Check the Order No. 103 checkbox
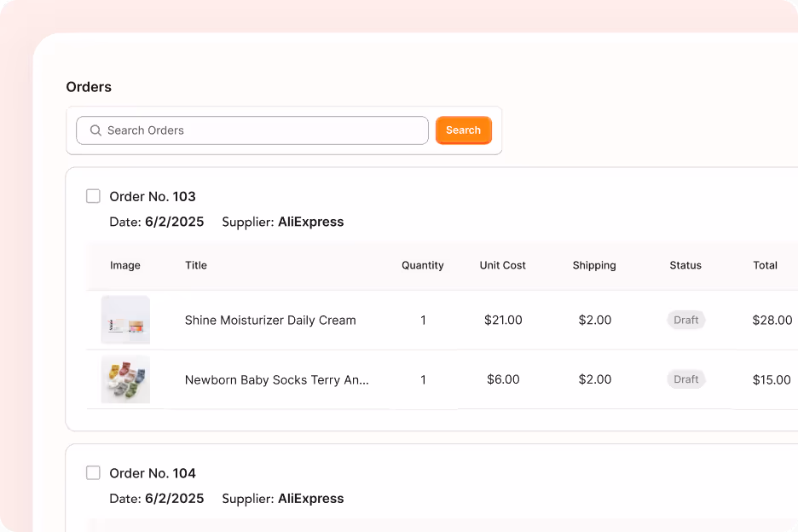This screenshot has width=798, height=532. click(x=93, y=196)
